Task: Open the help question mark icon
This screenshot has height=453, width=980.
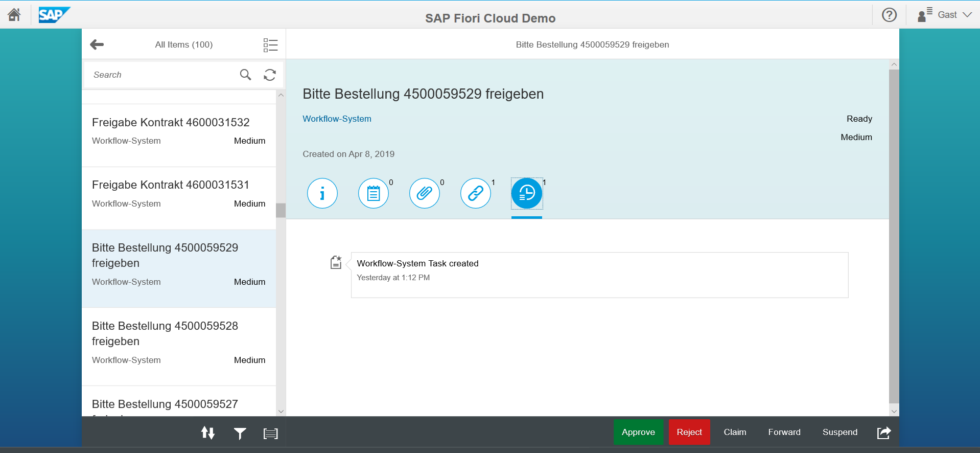Action: [889, 15]
